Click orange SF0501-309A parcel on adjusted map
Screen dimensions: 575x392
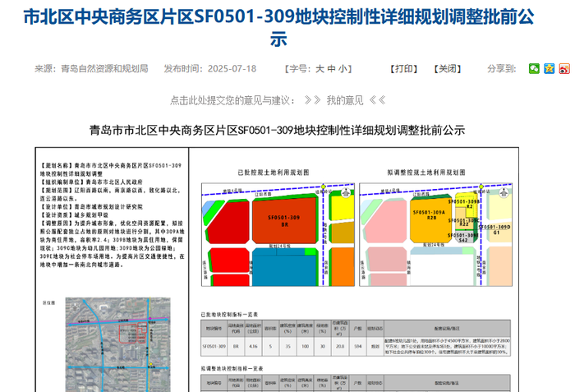[431, 219]
